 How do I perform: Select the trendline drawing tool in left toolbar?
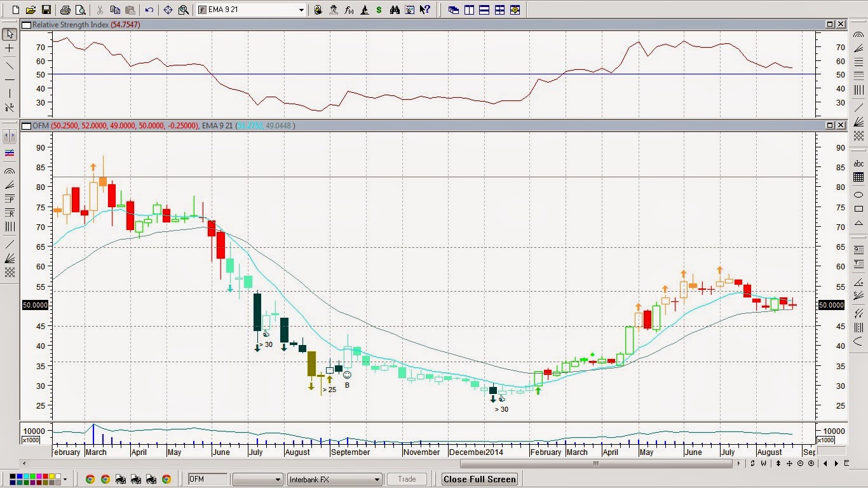click(10, 65)
